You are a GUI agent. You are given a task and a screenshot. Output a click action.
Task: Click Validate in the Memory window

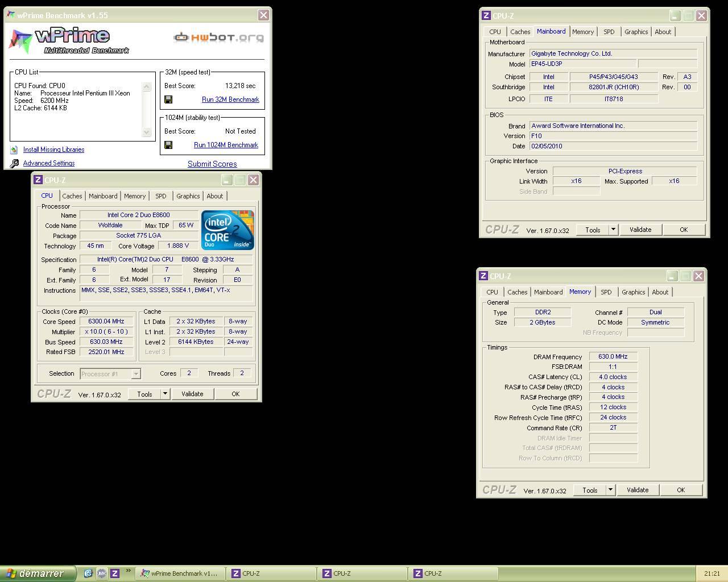click(x=638, y=490)
